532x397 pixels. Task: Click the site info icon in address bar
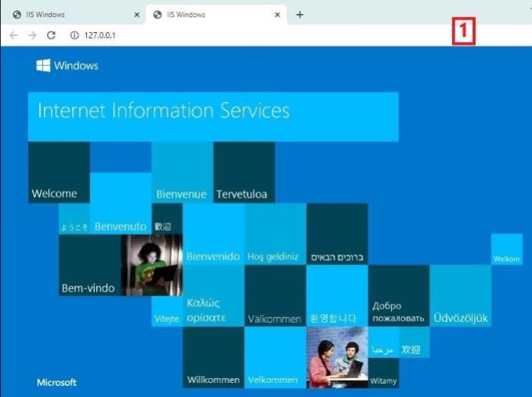(74, 35)
